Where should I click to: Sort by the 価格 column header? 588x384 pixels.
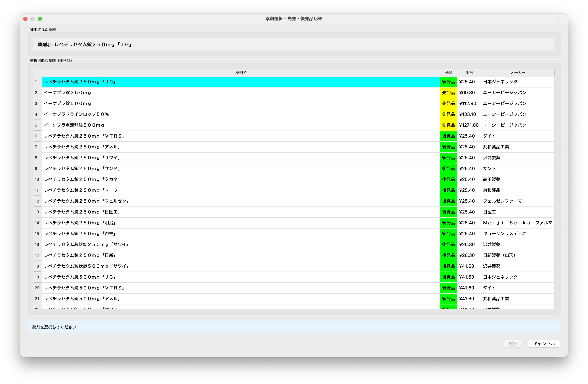469,72
